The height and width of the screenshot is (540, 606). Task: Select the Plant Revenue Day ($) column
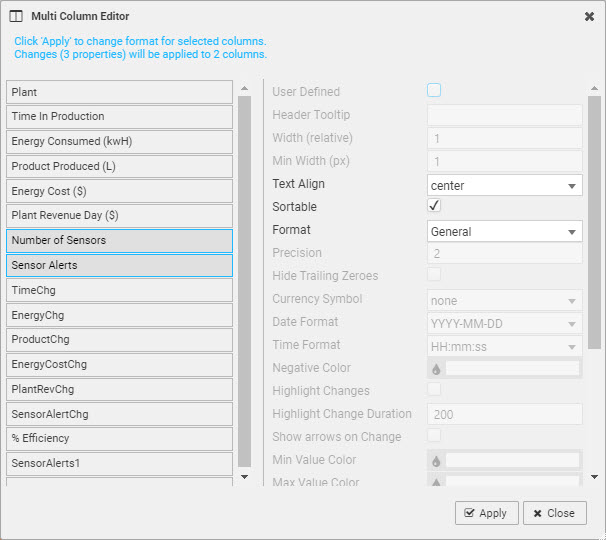(x=119, y=215)
